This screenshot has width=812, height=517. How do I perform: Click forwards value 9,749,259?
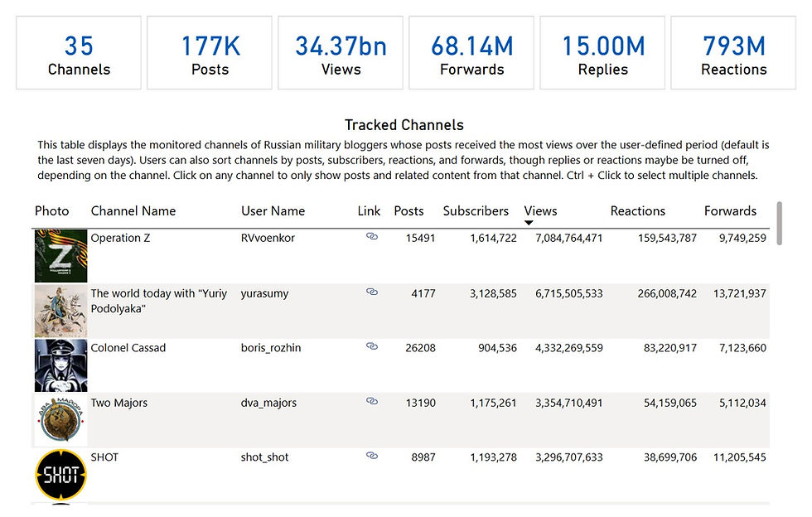(x=742, y=239)
